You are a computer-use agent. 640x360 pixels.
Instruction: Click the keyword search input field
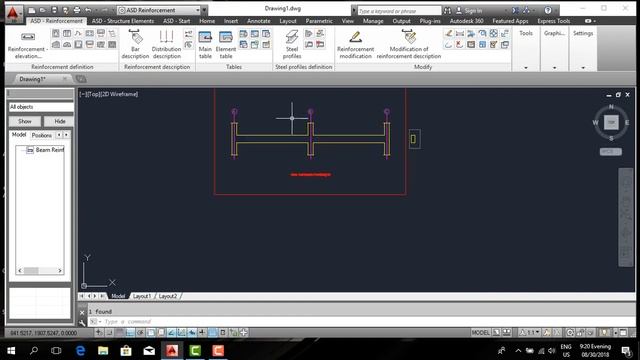[x=399, y=11]
